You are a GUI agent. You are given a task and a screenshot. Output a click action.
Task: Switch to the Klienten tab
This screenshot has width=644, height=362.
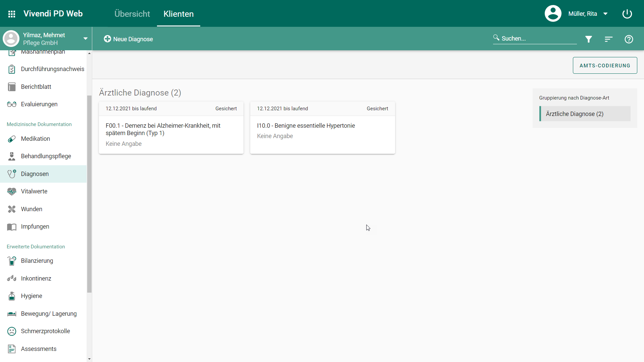[x=178, y=14]
